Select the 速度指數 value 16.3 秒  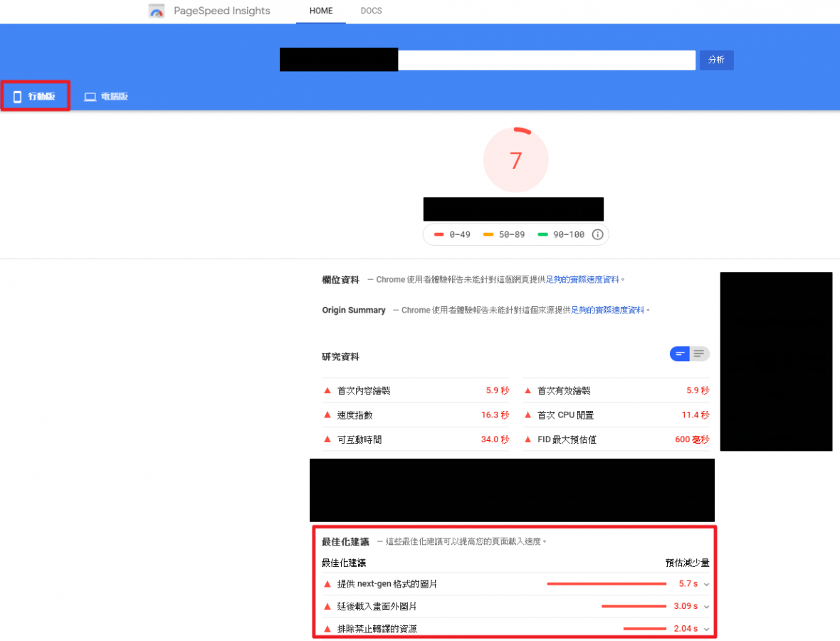coord(495,415)
